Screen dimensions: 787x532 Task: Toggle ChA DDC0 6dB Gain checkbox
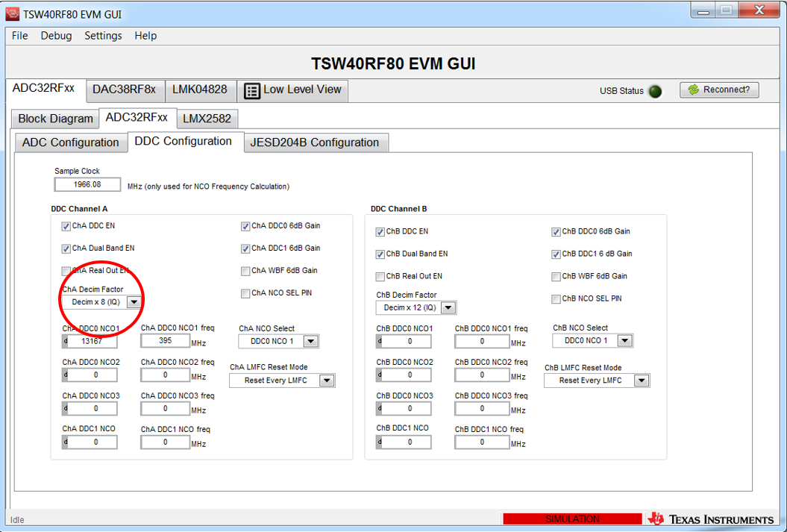(245, 226)
